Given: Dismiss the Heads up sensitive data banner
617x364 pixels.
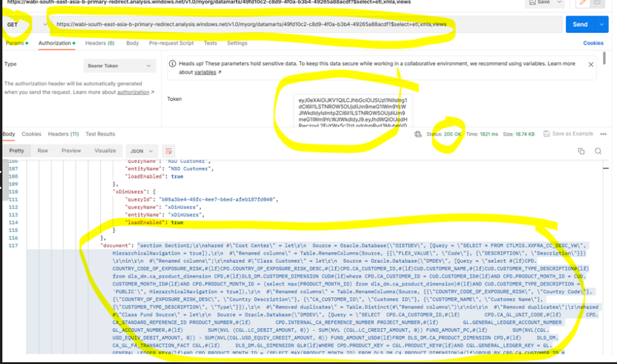Looking at the screenshot, I should [x=591, y=64].
